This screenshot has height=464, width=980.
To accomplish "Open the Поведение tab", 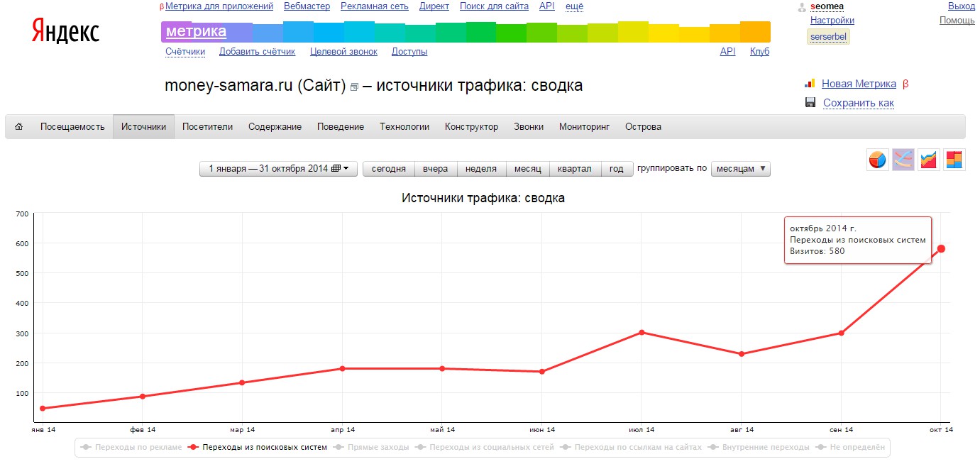I will click(341, 127).
